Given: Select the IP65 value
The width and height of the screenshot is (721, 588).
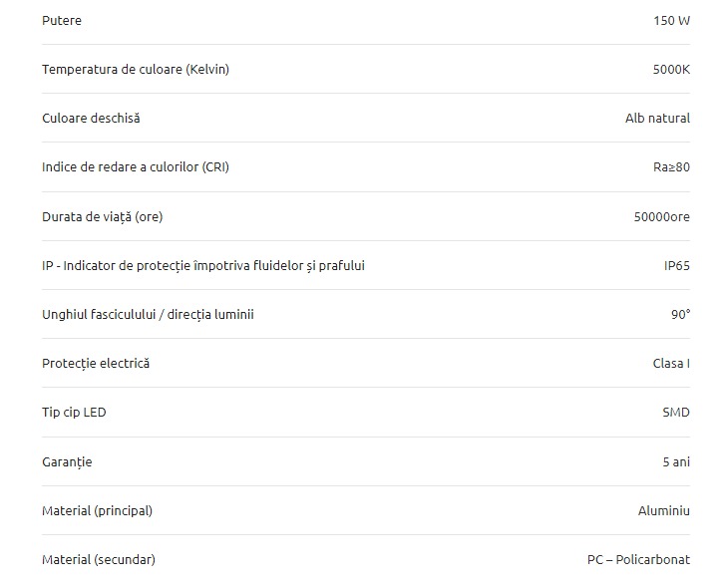Looking at the screenshot, I should (x=677, y=265).
